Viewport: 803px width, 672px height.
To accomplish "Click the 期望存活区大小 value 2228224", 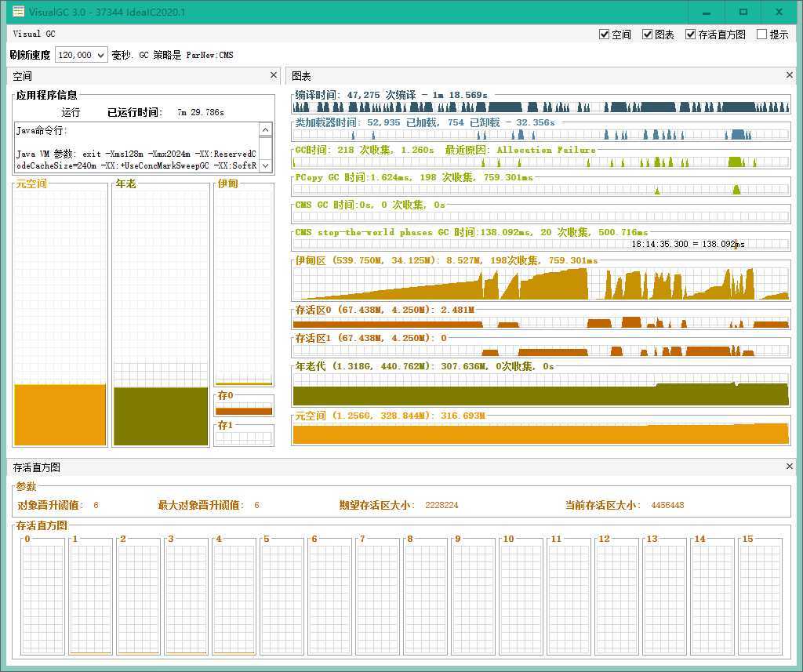I will pos(441,505).
